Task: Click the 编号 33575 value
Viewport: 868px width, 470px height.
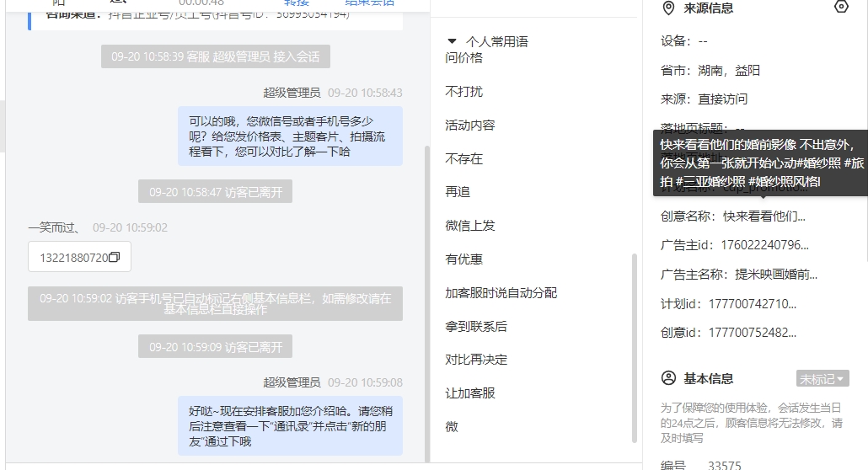Action: pos(724,465)
